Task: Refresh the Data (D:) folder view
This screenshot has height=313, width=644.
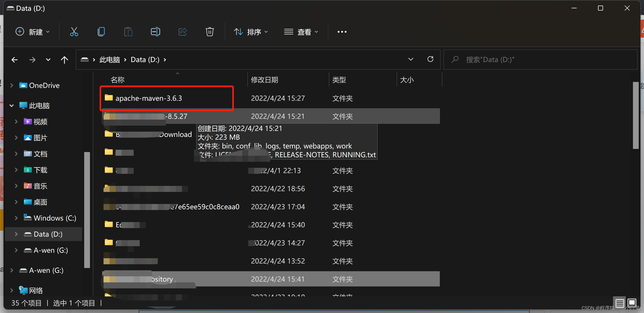Action: click(x=430, y=59)
